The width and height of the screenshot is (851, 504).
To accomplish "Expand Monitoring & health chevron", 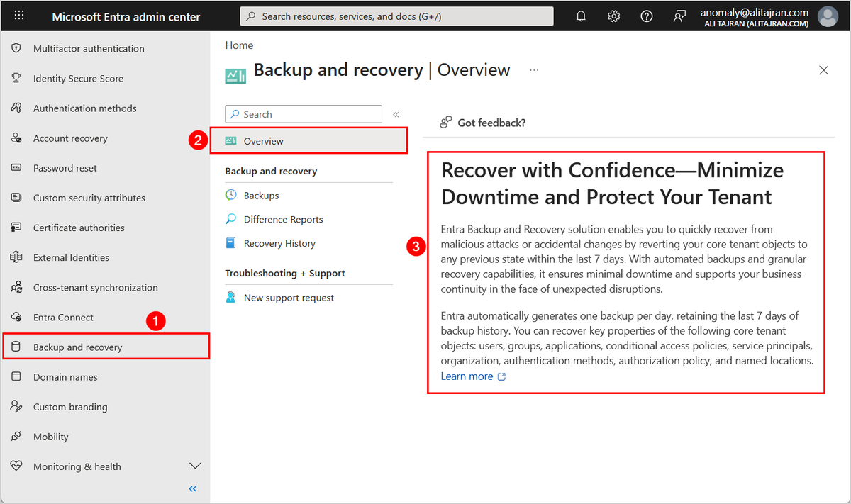I will coord(196,466).
